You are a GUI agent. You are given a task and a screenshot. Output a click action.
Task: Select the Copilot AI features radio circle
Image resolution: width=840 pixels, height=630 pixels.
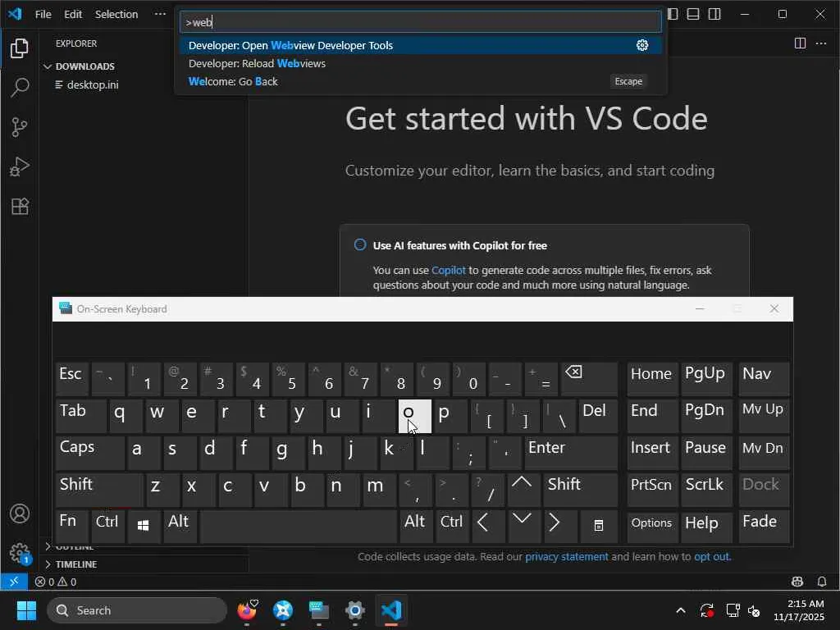tap(360, 244)
